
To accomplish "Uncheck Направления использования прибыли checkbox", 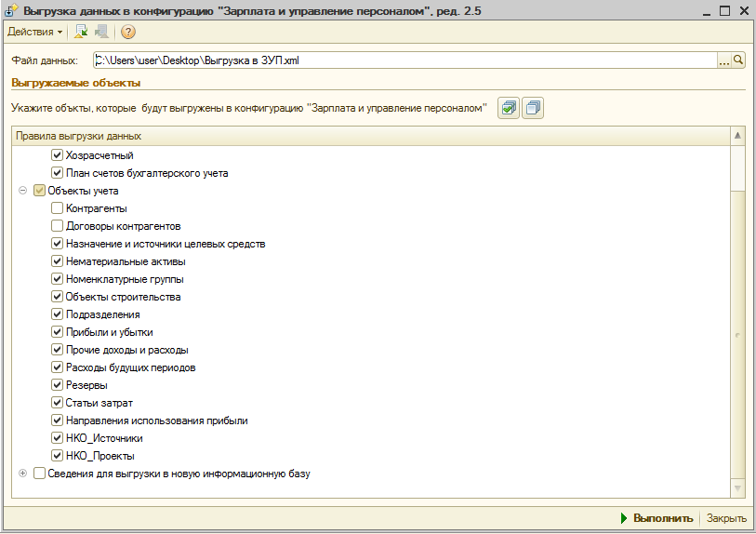I will pyautogui.click(x=57, y=421).
